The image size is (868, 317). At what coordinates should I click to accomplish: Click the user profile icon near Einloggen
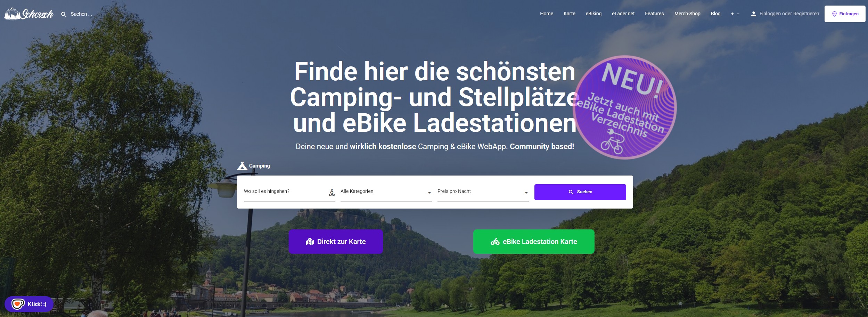(753, 14)
